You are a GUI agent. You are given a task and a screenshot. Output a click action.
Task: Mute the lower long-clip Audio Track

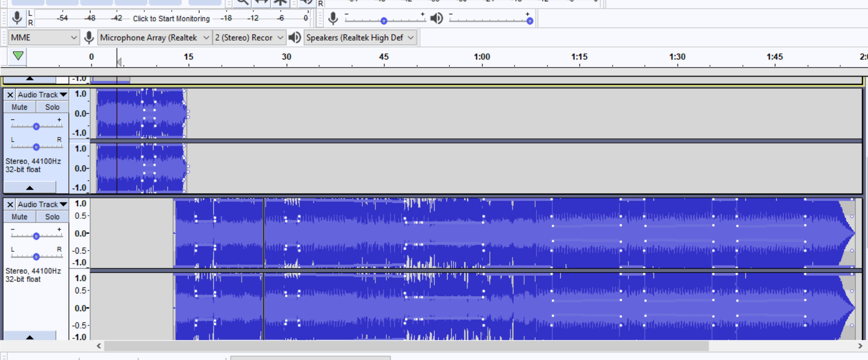(20, 217)
